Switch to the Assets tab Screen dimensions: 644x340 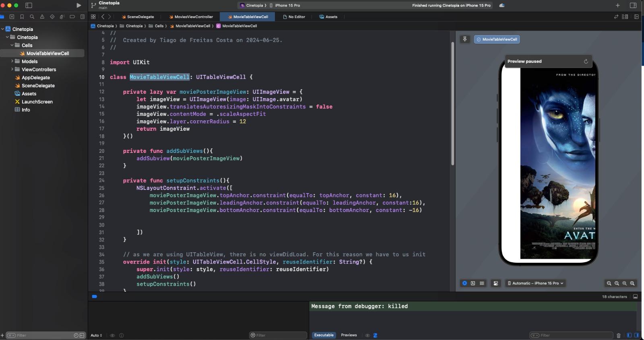[328, 16]
